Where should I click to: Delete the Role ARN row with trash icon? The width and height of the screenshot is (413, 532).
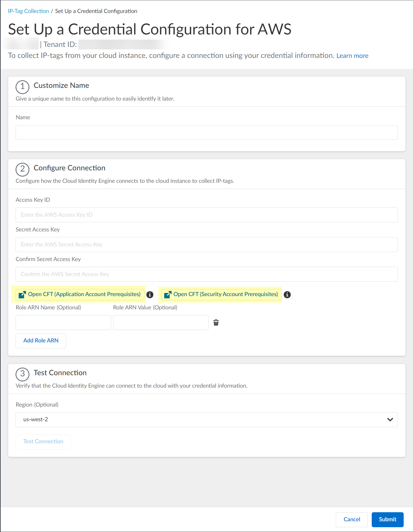click(x=216, y=323)
